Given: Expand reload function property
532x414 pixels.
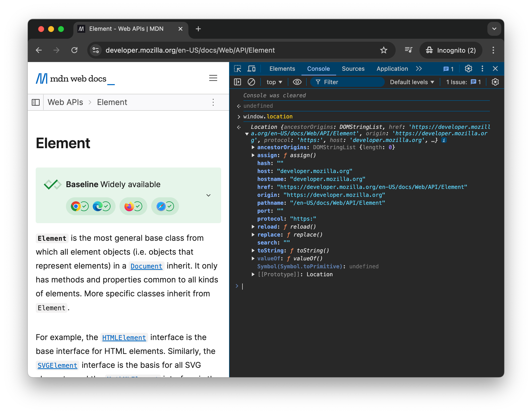Looking at the screenshot, I should pyautogui.click(x=253, y=227).
